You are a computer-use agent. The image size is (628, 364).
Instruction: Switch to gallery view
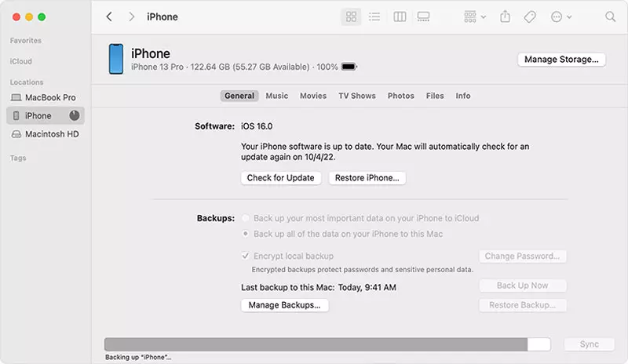pos(423,16)
